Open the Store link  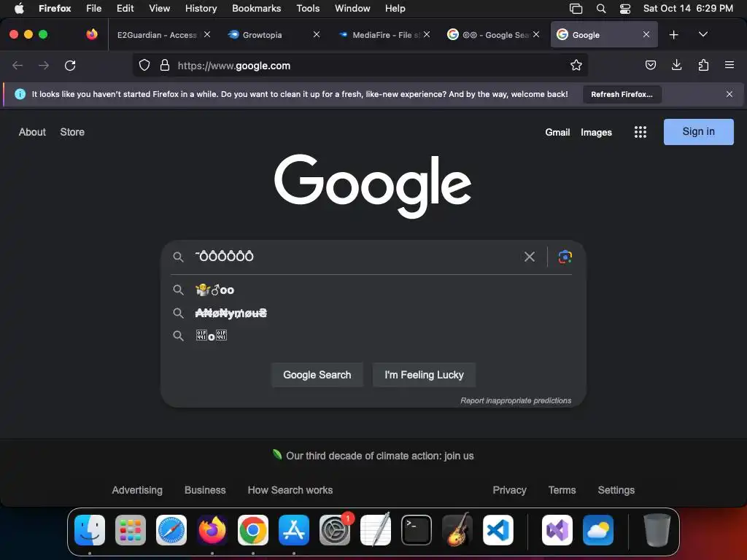[72, 132]
